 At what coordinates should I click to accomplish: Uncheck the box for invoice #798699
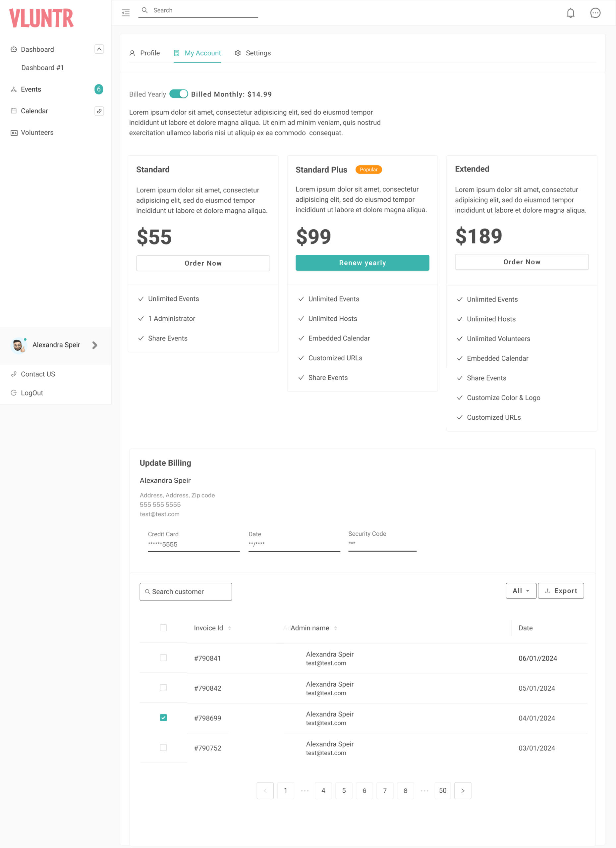click(163, 717)
